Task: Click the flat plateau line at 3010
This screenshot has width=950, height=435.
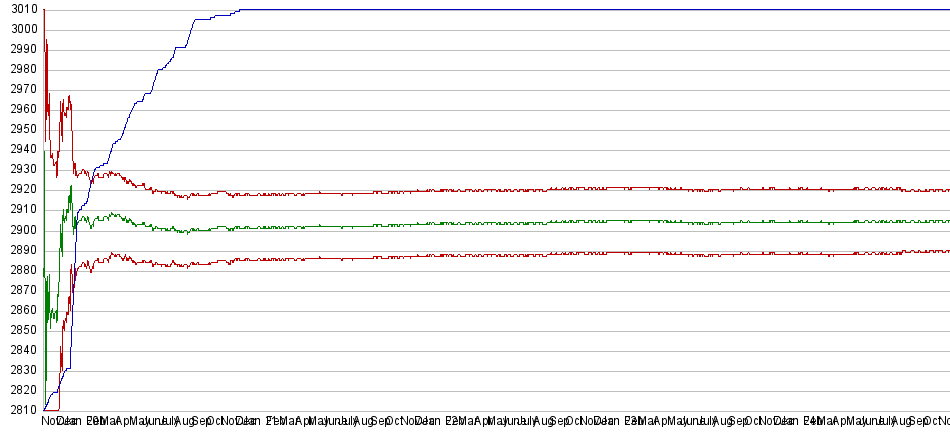Action: point(600,9)
